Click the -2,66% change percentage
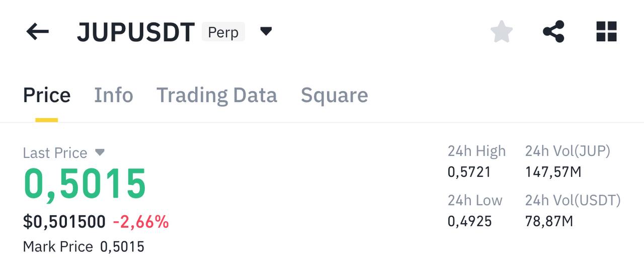Viewport: 644px width, 278px height. coord(141,222)
